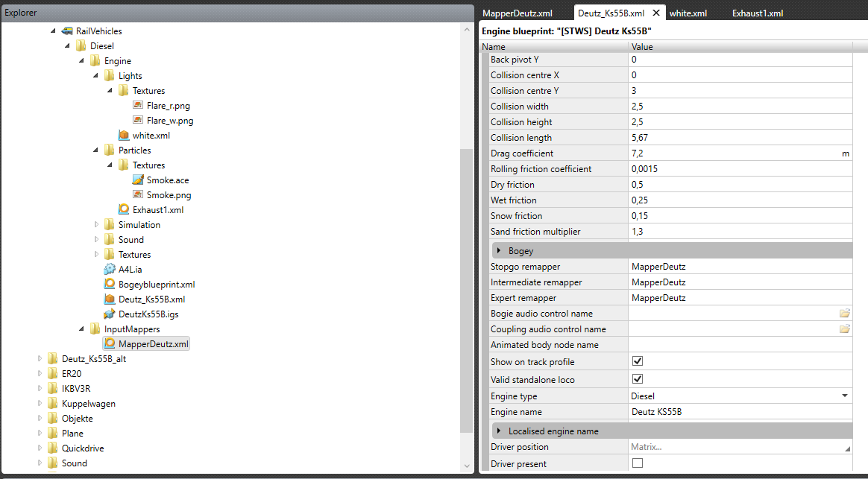868x479 pixels.
Task: Open the Engine type dropdown
Action: (845, 396)
